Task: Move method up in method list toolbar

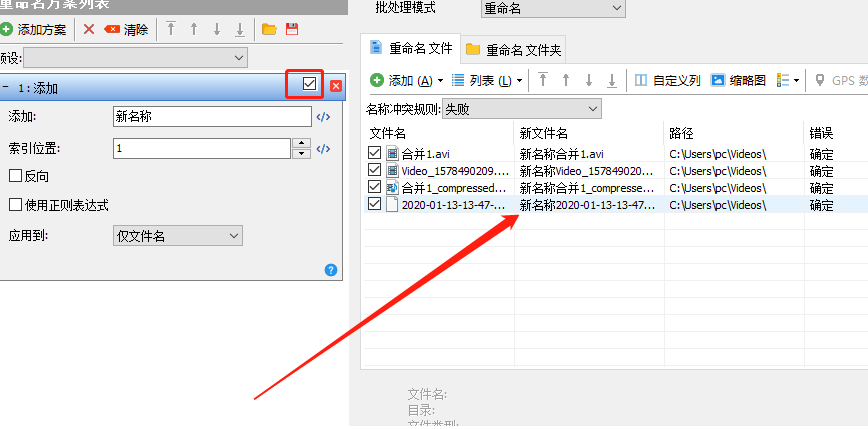Action: coord(194,29)
